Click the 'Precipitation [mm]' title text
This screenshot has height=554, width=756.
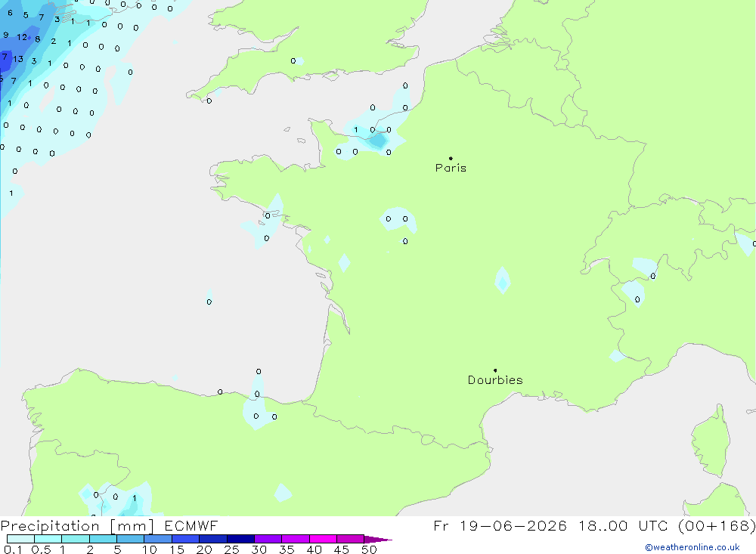click(x=77, y=526)
